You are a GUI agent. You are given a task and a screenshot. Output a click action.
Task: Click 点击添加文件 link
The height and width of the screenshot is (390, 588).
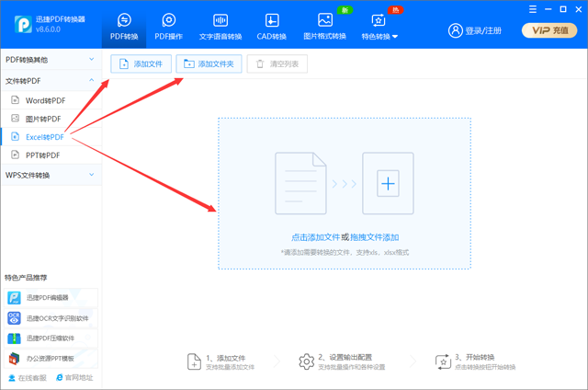[315, 237]
